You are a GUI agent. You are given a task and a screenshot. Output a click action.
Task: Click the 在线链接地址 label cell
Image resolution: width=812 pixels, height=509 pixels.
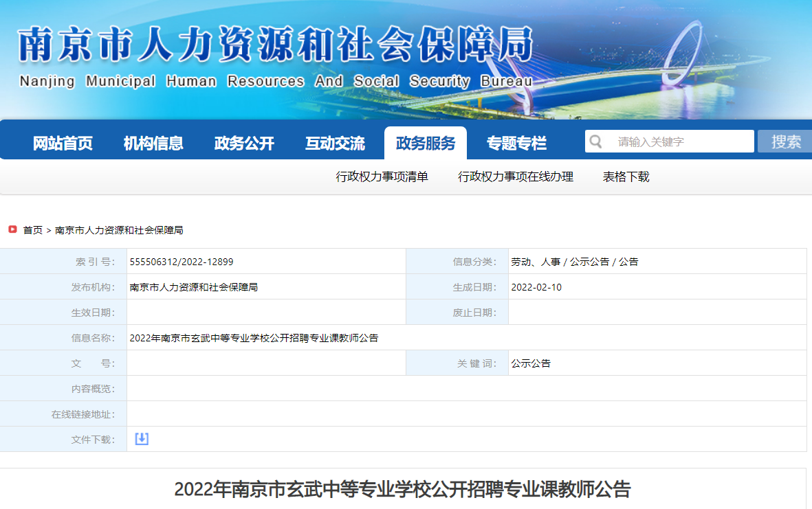tap(63, 414)
